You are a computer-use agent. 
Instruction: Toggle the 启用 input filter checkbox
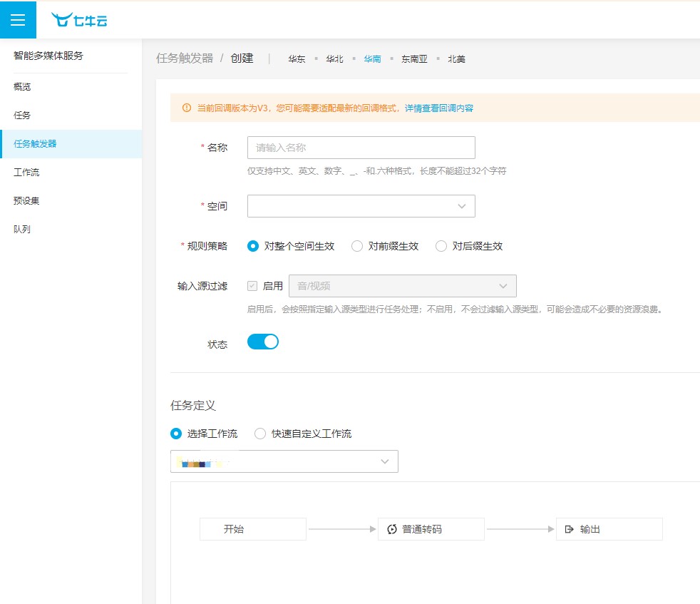252,286
